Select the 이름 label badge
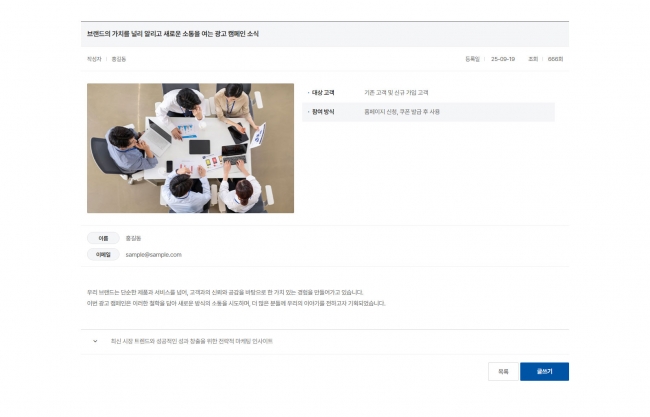650x417 pixels. click(103, 238)
